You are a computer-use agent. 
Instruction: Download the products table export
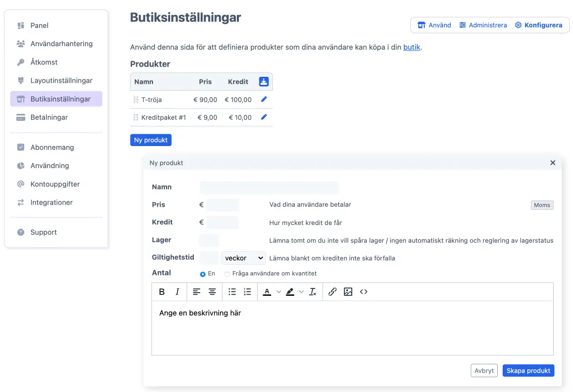click(x=264, y=82)
